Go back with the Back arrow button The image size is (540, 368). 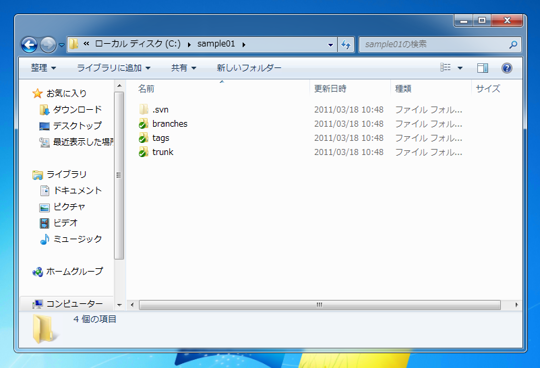(29, 45)
